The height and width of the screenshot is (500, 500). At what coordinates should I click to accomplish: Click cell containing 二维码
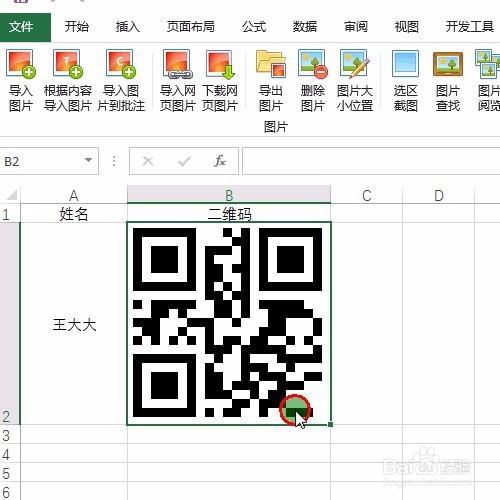[x=229, y=214]
